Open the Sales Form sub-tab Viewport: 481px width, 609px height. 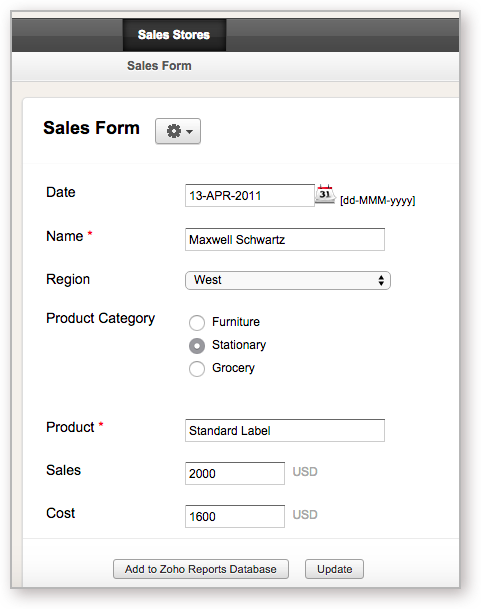(159, 66)
